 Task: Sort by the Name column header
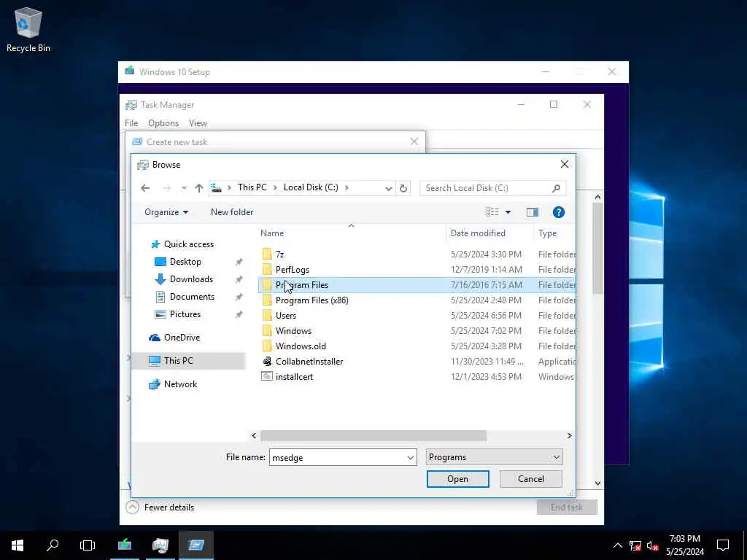tap(272, 233)
